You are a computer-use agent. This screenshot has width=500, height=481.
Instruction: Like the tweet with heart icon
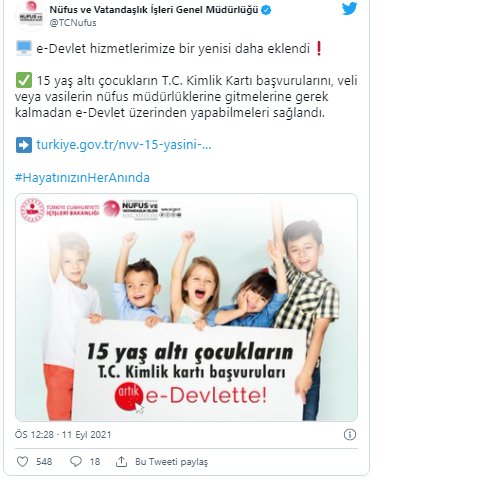click(x=23, y=462)
